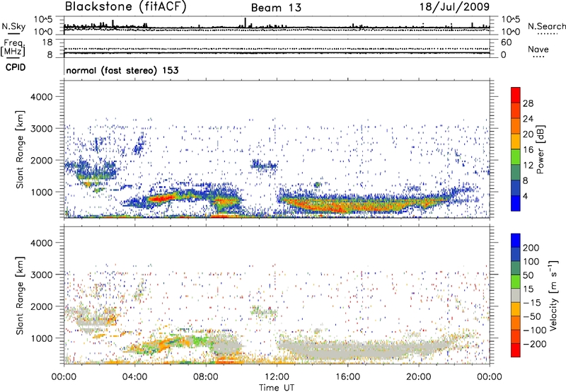The width and height of the screenshot is (566, 392).
Task: Click the "50" velocity colorbar tick
Action: click(528, 275)
